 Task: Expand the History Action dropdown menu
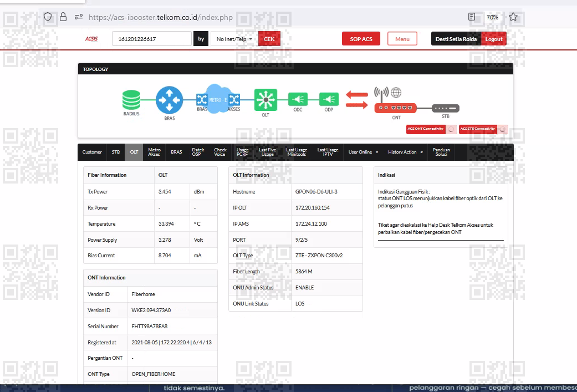click(406, 152)
